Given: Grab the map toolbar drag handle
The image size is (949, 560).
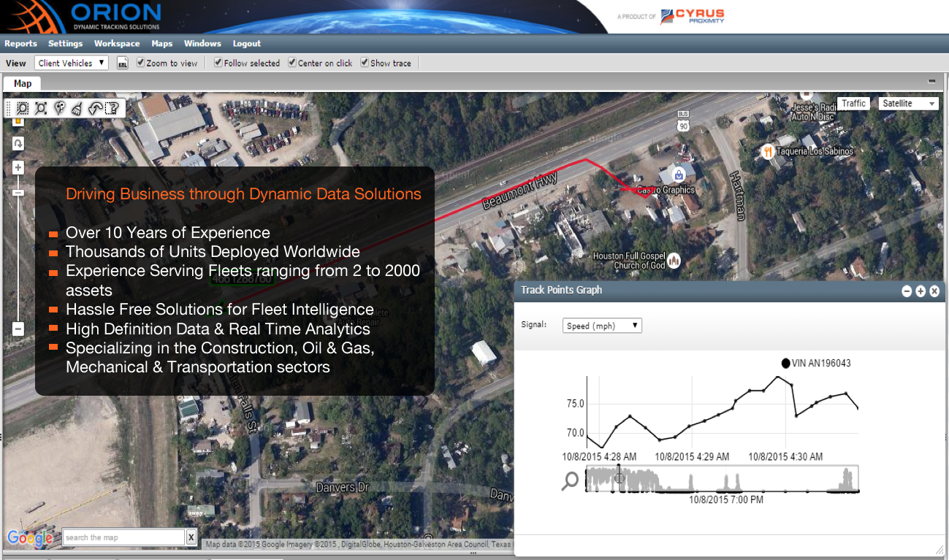Looking at the screenshot, I should (9, 109).
